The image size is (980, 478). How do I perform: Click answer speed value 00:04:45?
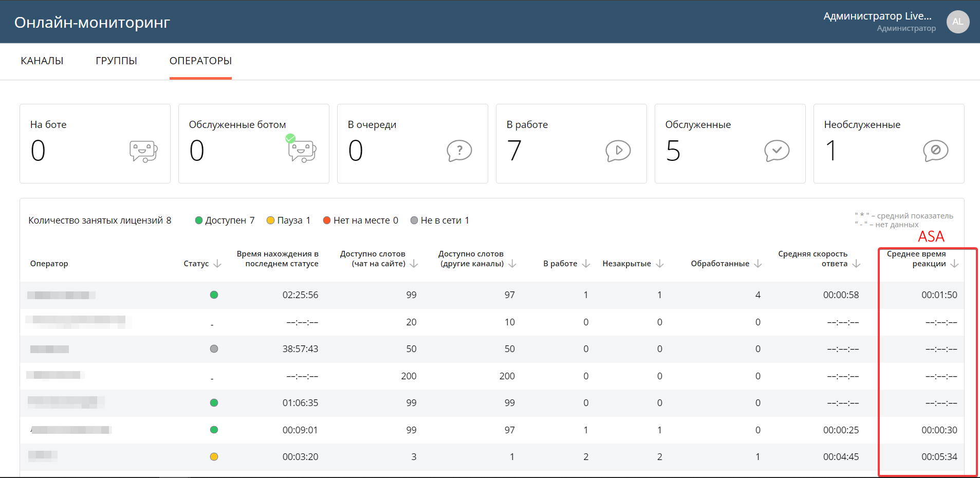click(841, 457)
